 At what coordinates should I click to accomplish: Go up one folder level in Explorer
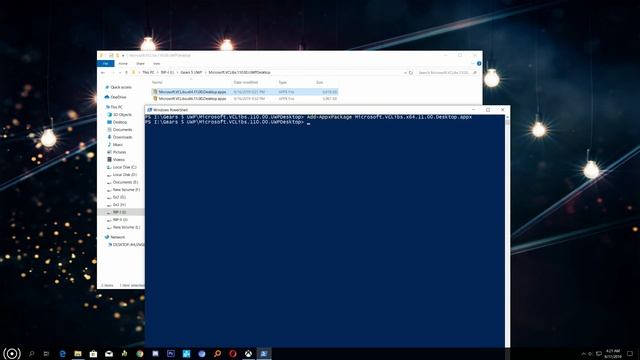pos(126,73)
